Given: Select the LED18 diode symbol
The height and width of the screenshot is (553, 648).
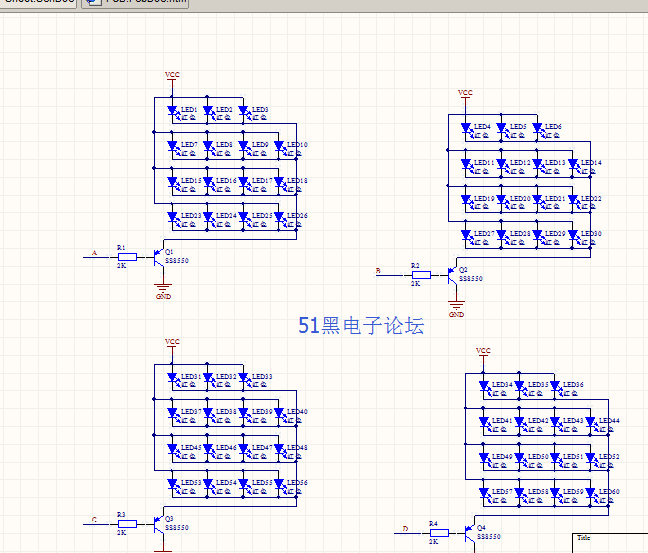Looking at the screenshot, I should [x=279, y=182].
